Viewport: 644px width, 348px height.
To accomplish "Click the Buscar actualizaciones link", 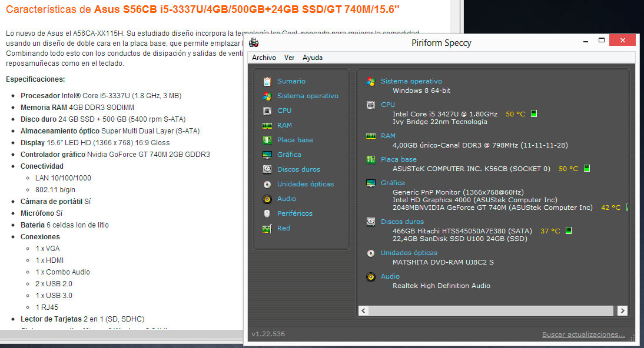I will pyautogui.click(x=583, y=334).
